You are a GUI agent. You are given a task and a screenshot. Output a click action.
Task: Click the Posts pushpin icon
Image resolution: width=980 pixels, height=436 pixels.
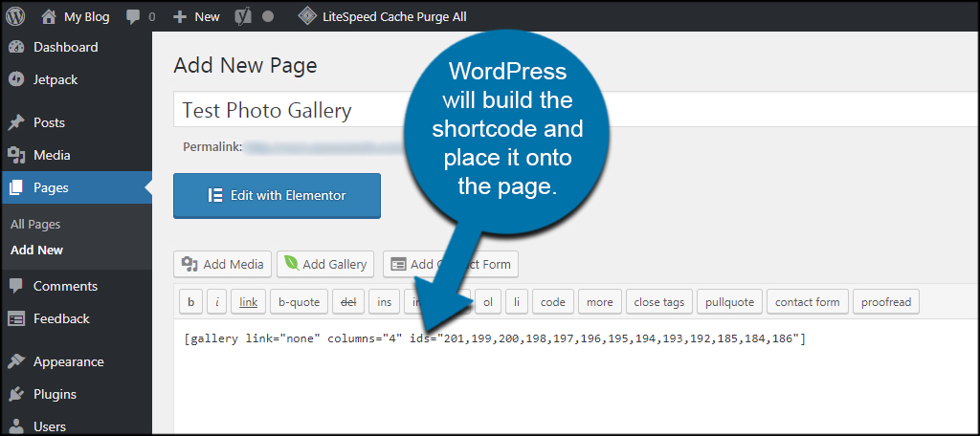(x=16, y=122)
